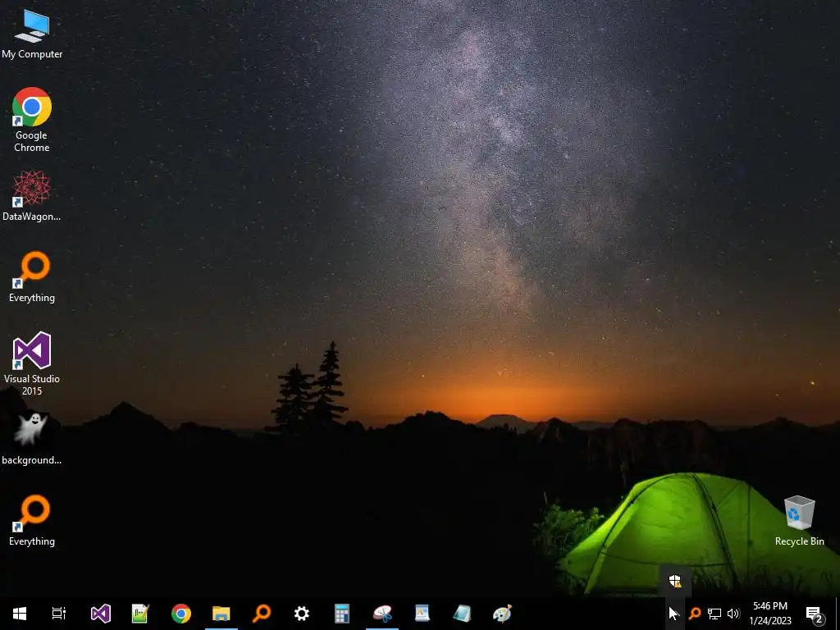Image resolution: width=840 pixels, height=630 pixels.
Task: Select the Visual Studio 2015 desktop shortcut
Action: pos(32,363)
